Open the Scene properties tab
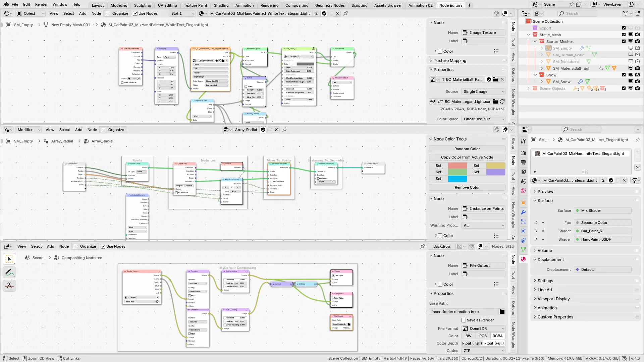This screenshot has height=362, width=644. tap(523, 181)
